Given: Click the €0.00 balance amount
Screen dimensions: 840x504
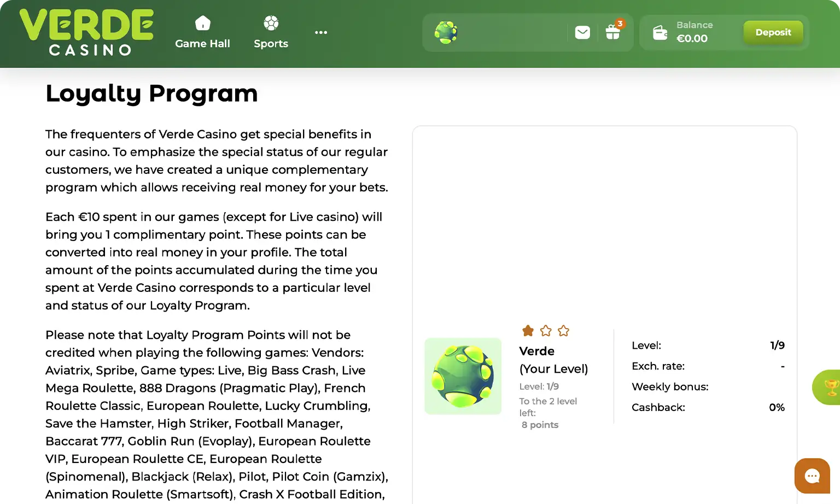Looking at the screenshot, I should 692,38.
